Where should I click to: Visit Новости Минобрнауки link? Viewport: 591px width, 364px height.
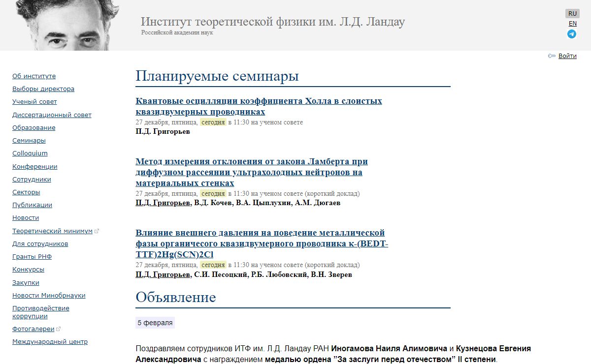tap(49, 296)
